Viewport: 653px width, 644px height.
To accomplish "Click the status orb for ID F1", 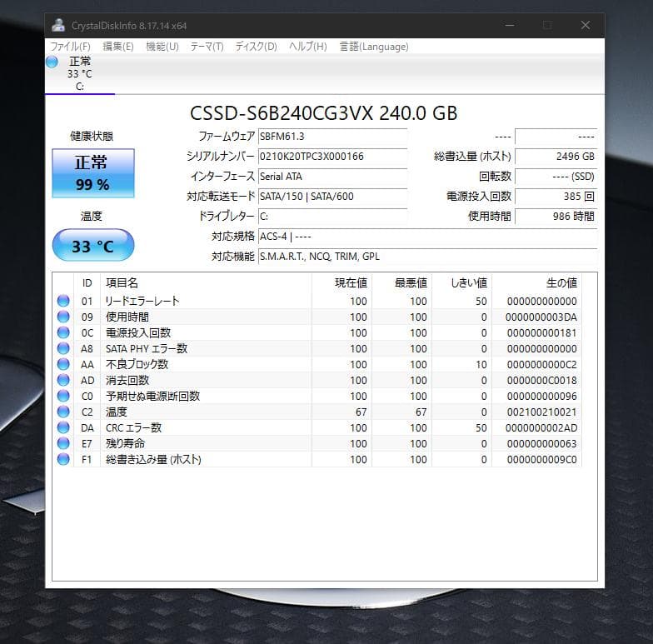I will click(x=63, y=459).
